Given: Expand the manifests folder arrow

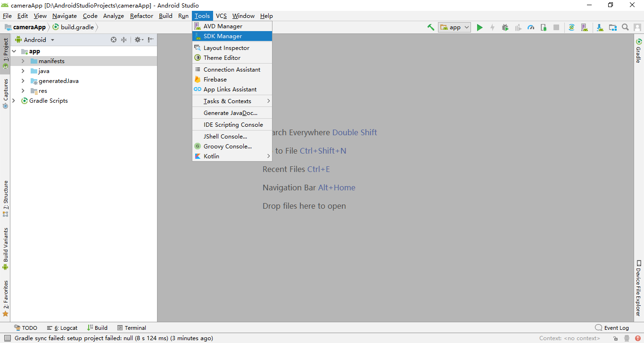Looking at the screenshot, I should [x=23, y=61].
